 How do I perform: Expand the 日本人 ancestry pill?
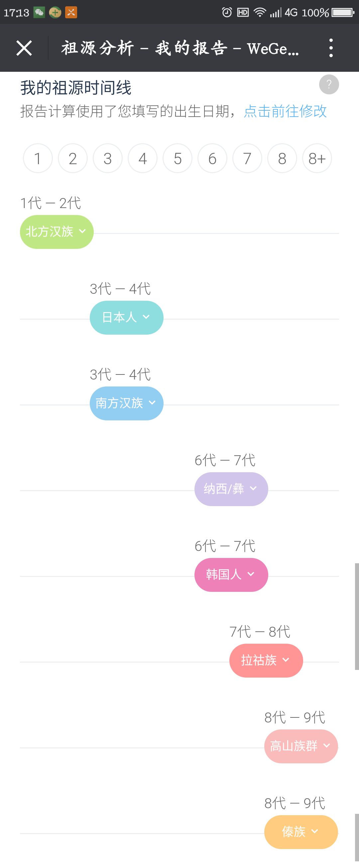126,317
